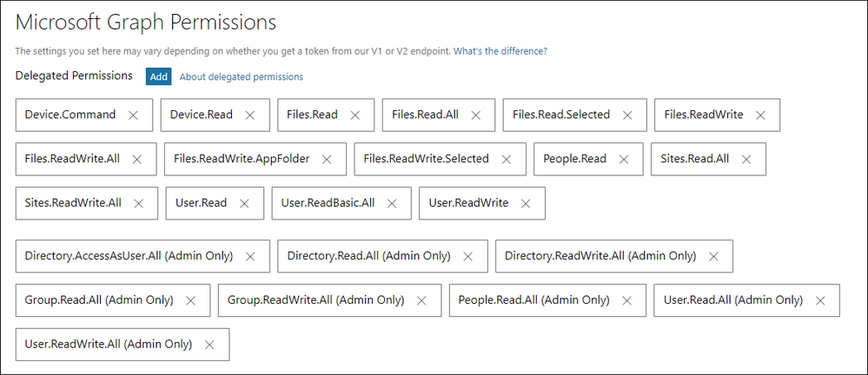Select the Directory.Read.All permission chip

tap(368, 256)
